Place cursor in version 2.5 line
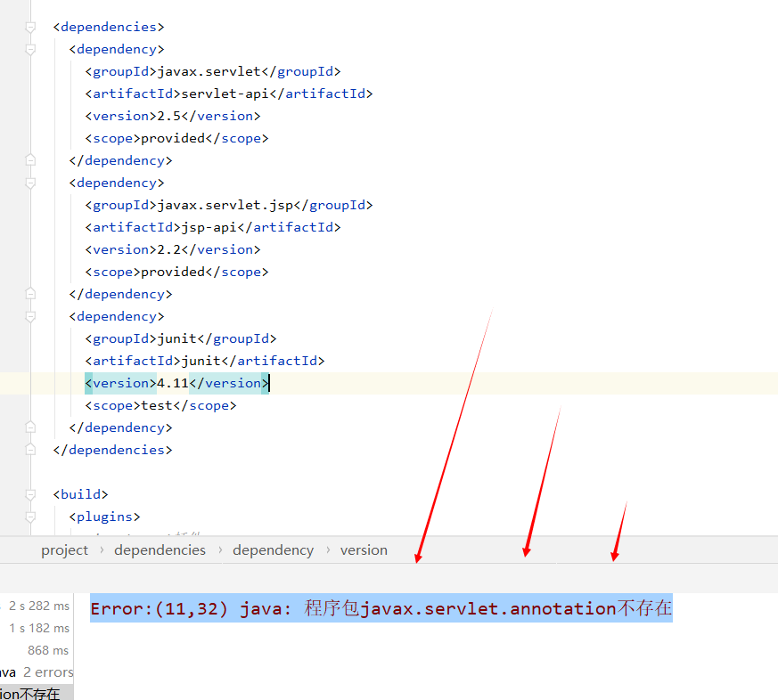Screen dimensions: 778x700 (x=172, y=116)
